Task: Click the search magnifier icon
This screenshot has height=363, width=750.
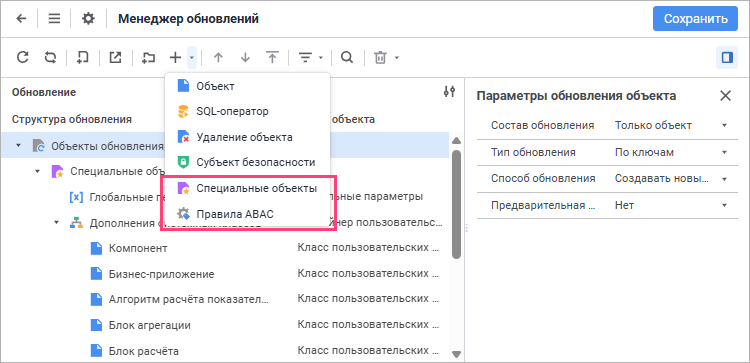Action: (x=347, y=58)
